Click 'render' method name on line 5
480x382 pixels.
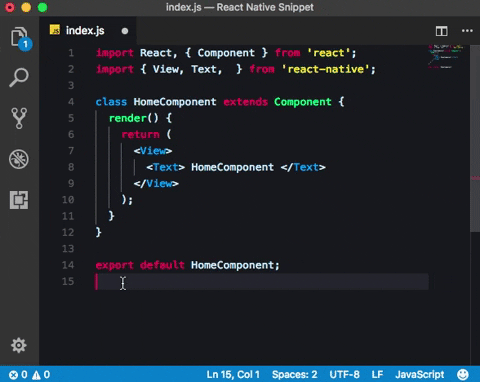pos(128,118)
